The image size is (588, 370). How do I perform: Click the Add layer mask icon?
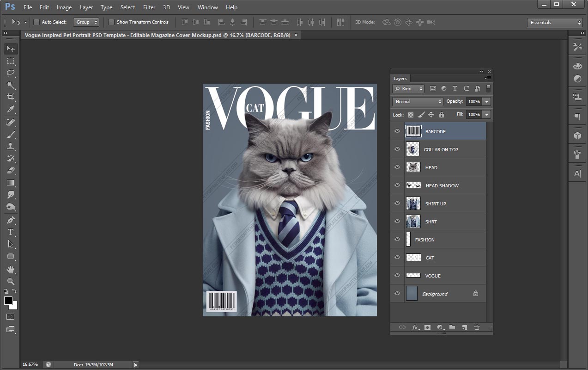pos(427,327)
